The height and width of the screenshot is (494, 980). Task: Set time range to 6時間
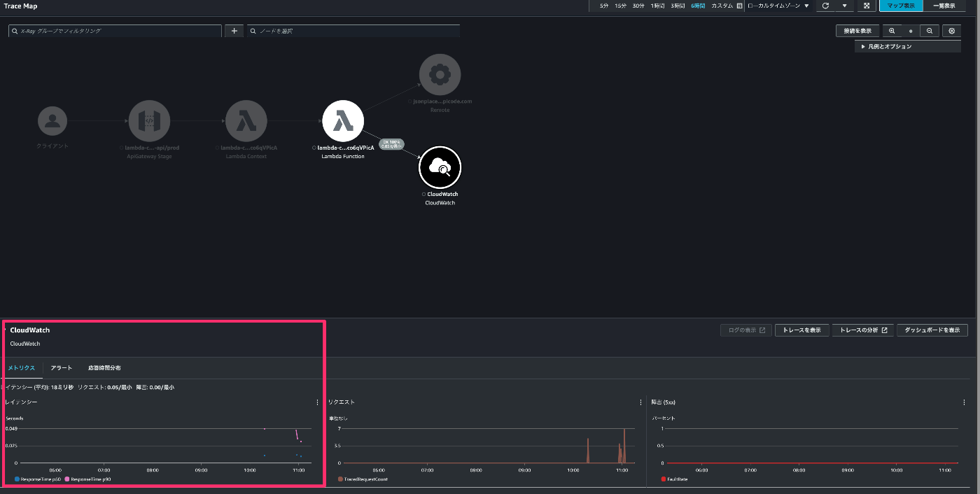698,6
